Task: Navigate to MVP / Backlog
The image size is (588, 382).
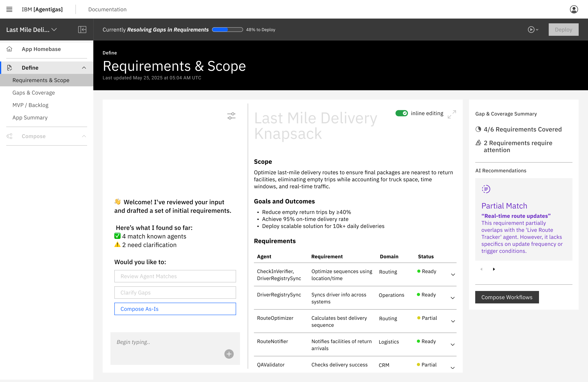Action: 30,105
